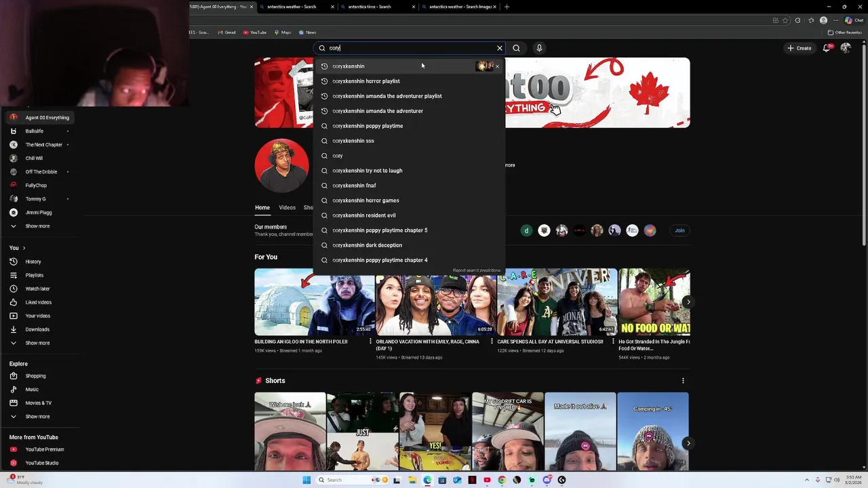Switch to the channel Home tab
The height and width of the screenshot is (488, 868).
tap(262, 207)
